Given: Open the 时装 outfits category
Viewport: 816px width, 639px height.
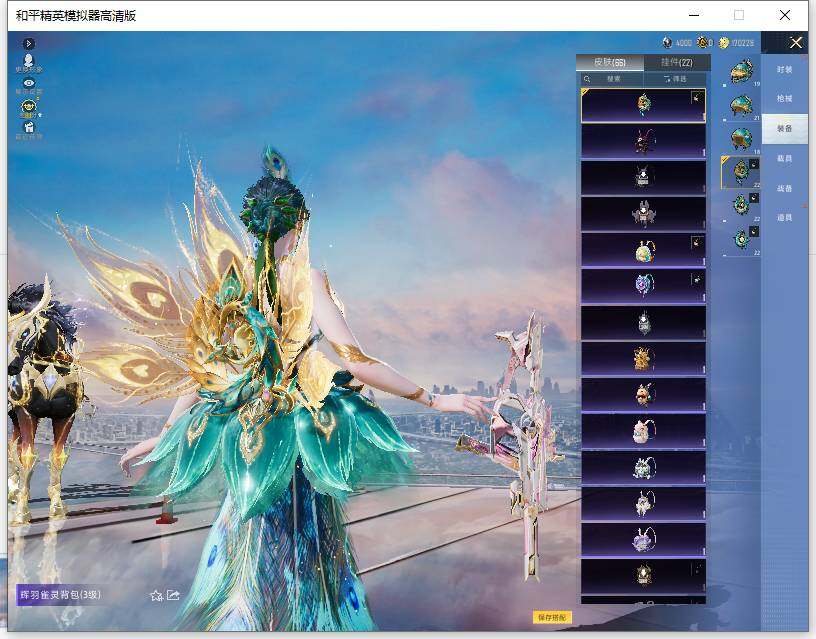Looking at the screenshot, I should (784, 69).
